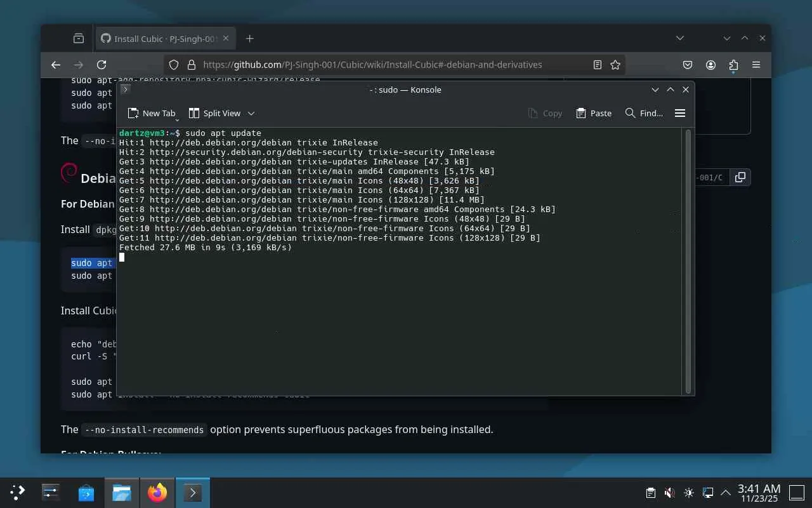Open System Settings from the taskbar

[x=51, y=492]
